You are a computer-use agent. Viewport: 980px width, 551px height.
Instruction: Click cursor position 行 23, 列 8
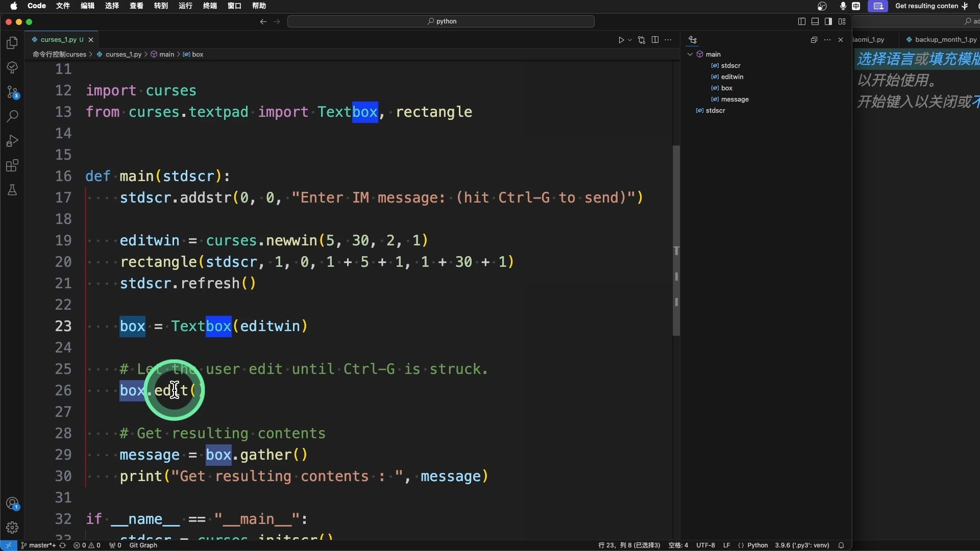(x=629, y=545)
